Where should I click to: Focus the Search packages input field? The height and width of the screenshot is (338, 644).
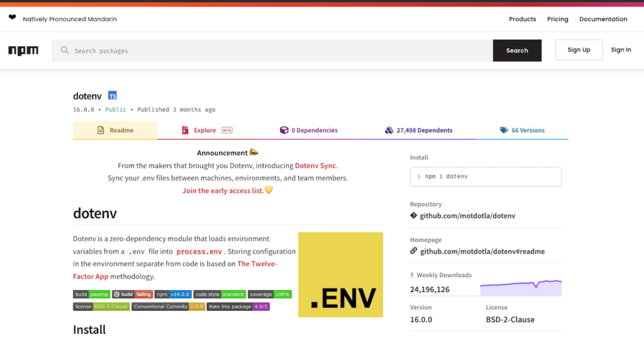pos(272,50)
